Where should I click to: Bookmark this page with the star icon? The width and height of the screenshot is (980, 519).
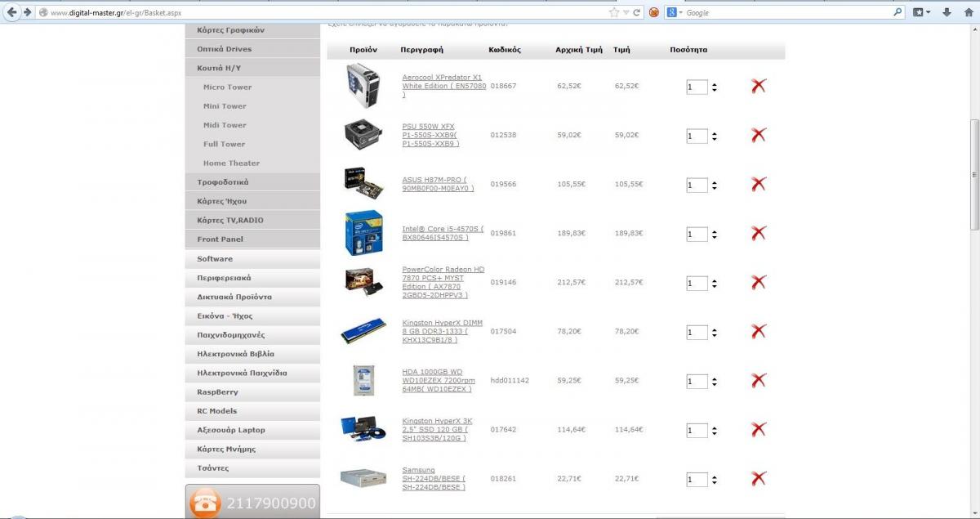(614, 12)
